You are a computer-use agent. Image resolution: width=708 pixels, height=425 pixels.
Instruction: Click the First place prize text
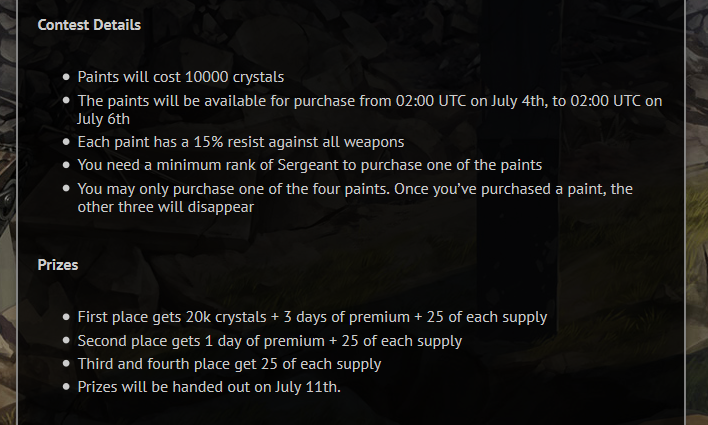coord(312,317)
